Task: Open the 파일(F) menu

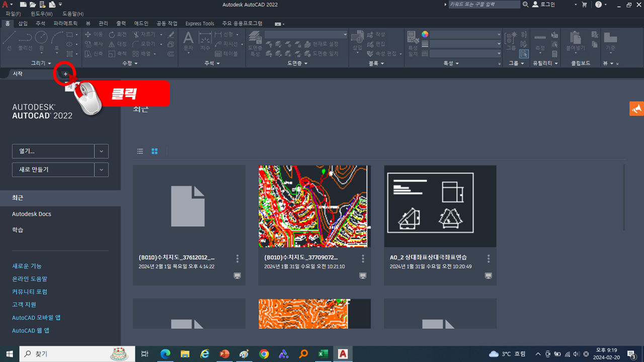Action: (x=13, y=14)
